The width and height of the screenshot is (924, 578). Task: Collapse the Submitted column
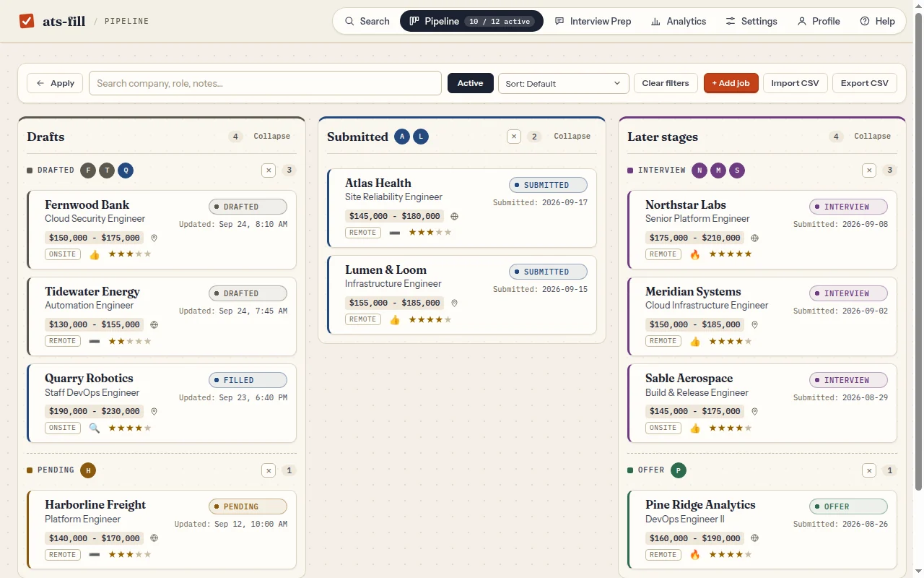click(x=572, y=137)
